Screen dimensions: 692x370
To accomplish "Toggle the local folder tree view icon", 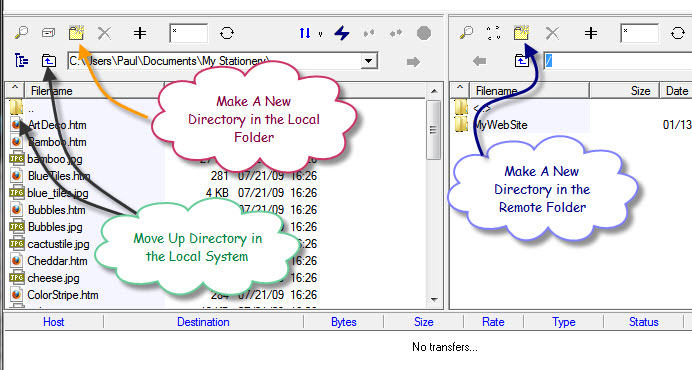I will (21, 60).
